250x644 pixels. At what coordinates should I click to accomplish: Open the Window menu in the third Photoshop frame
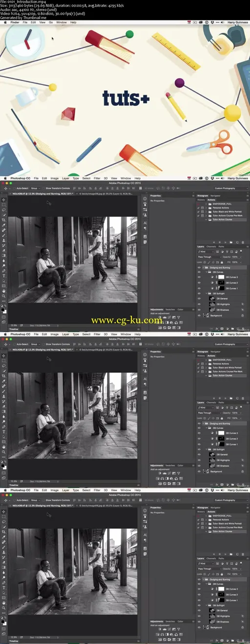coord(125,490)
